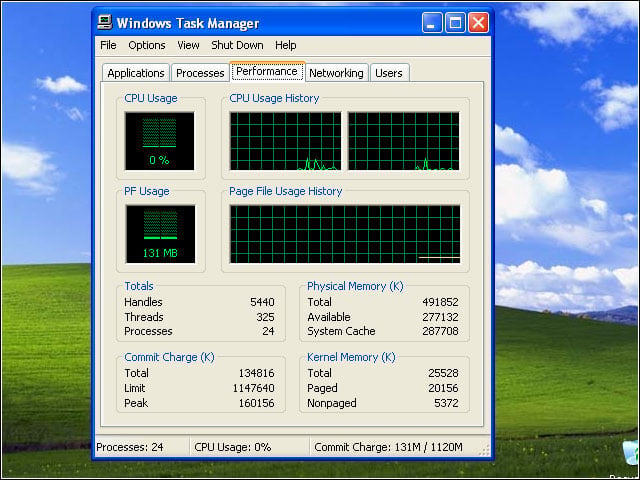Click System Cache value 287708

click(x=440, y=331)
